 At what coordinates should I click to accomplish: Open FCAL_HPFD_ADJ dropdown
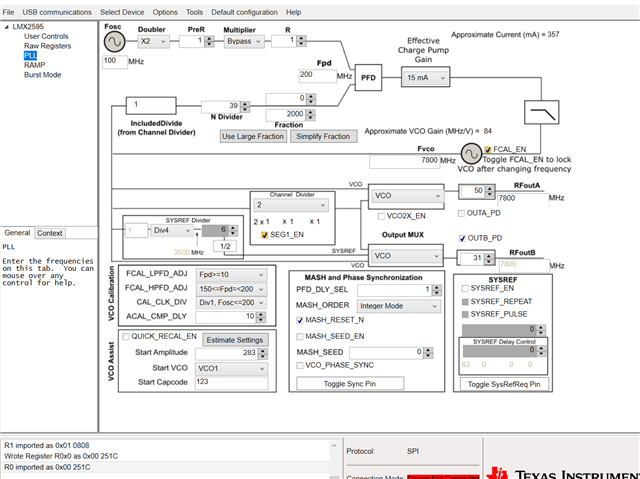point(231,289)
